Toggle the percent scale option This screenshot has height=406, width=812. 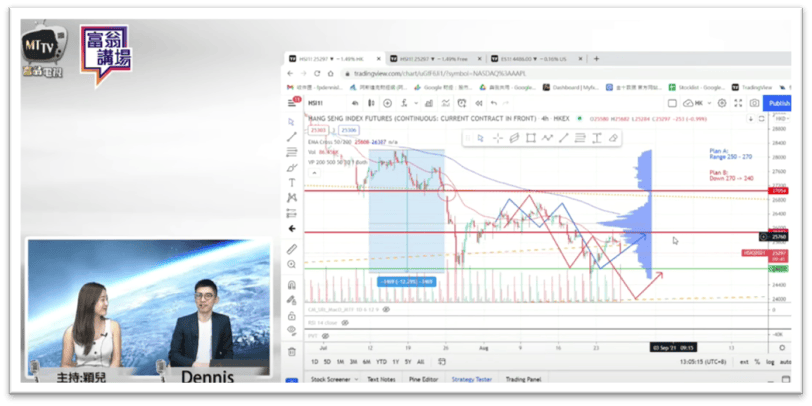point(758,361)
